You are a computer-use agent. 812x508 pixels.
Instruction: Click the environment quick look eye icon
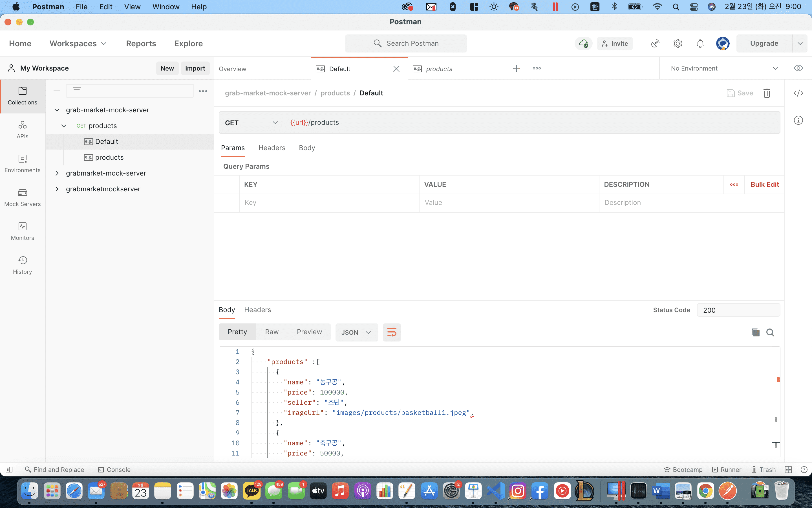tap(798, 68)
